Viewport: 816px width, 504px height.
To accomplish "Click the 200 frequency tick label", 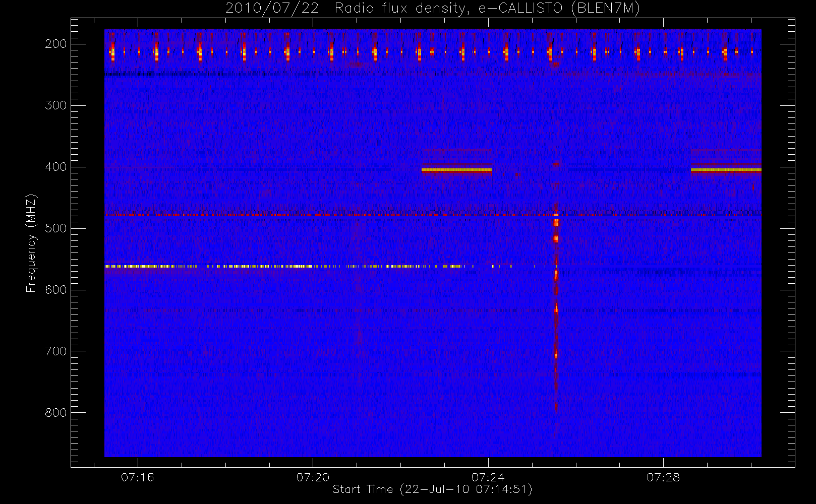I will [56, 44].
